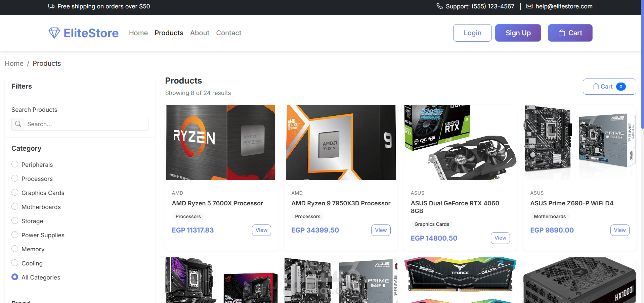Select the Processors category radio button
Viewport: 644px width, 303px height.
[x=15, y=178]
